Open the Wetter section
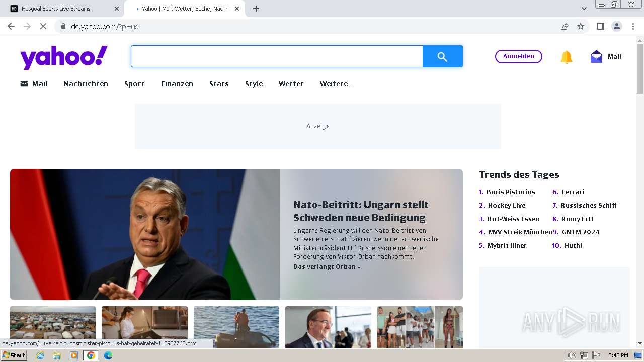The width and height of the screenshot is (644, 362). coord(291,84)
